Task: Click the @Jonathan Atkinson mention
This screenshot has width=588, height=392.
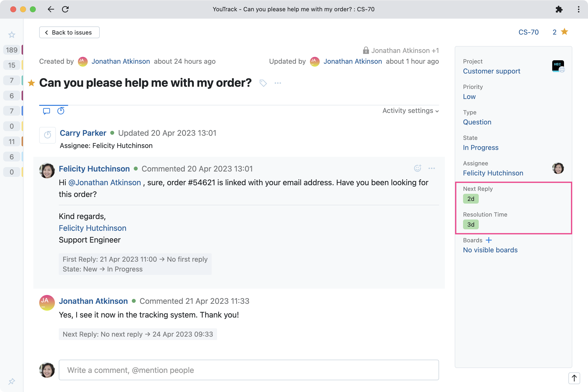Action: pyautogui.click(x=105, y=183)
